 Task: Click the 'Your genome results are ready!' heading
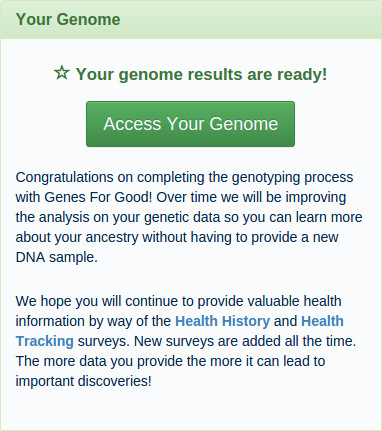[201, 74]
